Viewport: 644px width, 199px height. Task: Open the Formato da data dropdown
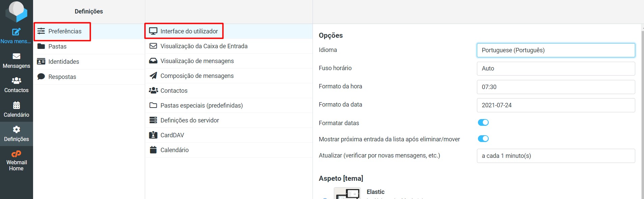click(x=556, y=105)
